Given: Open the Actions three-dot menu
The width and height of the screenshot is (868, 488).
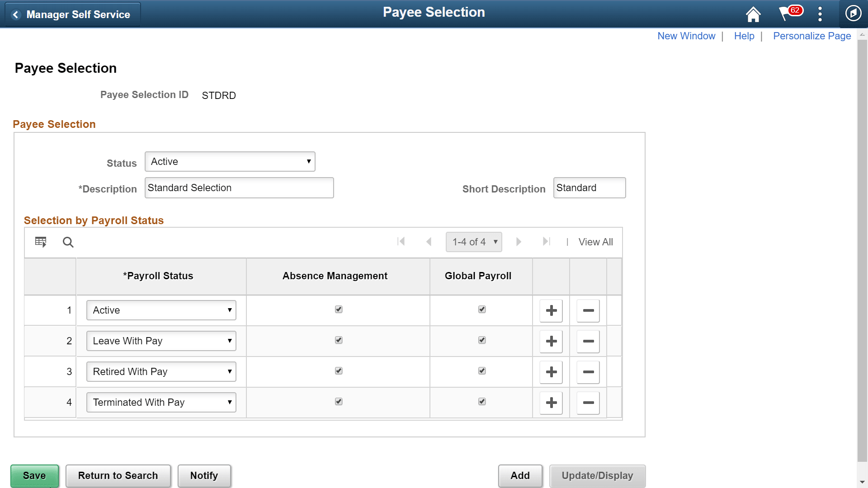Looking at the screenshot, I should coord(820,14).
